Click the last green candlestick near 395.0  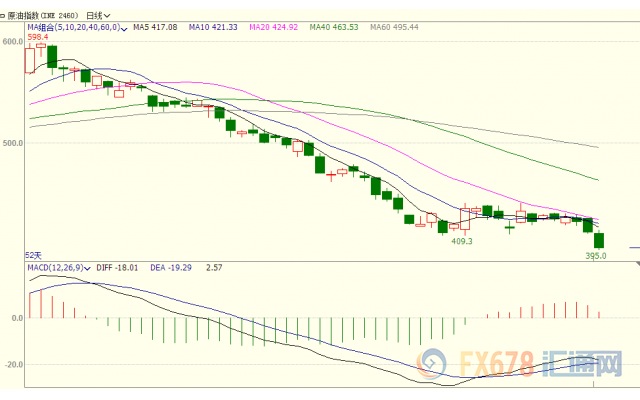[x=599, y=240]
